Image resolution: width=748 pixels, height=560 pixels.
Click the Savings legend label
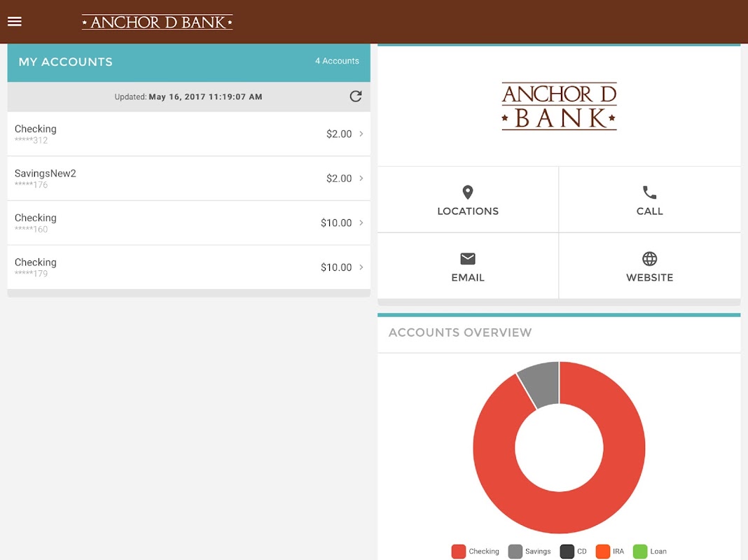(538, 552)
